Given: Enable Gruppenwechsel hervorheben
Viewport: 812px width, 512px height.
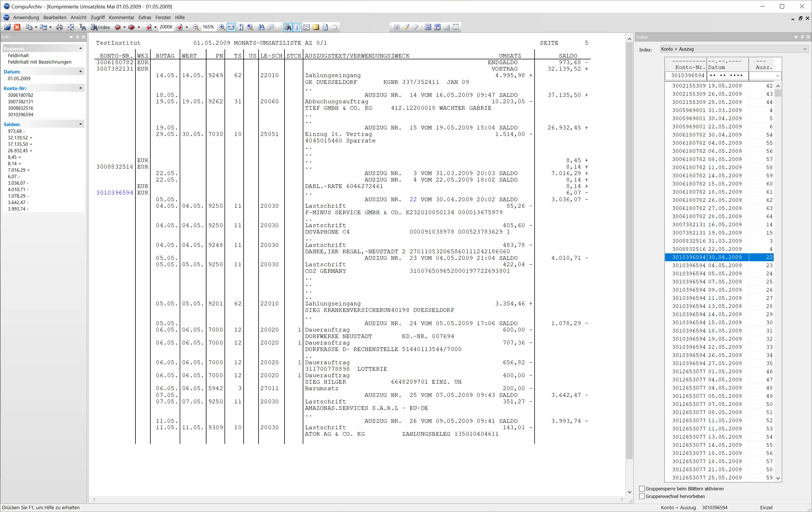Looking at the screenshot, I should (642, 496).
